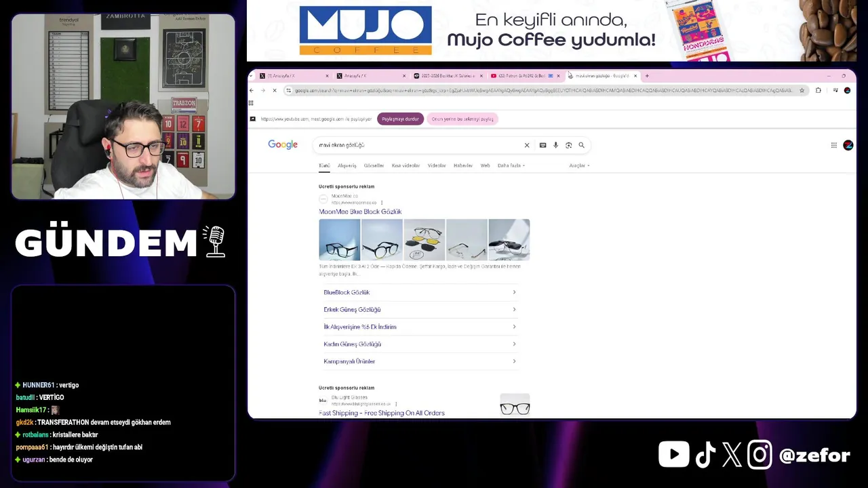
Task: Open the last MoonMee clip-on sunglasses thumbnail
Action: 509,240
